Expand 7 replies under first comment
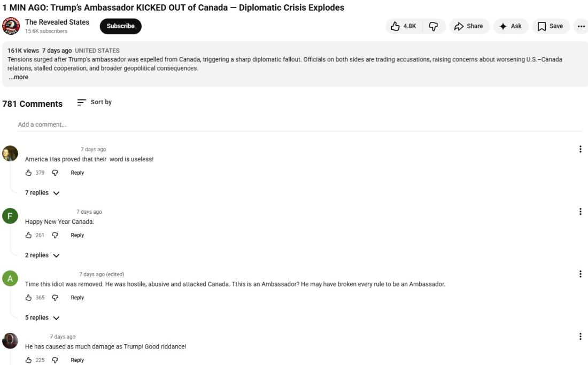The height and width of the screenshot is (365, 588). click(42, 193)
